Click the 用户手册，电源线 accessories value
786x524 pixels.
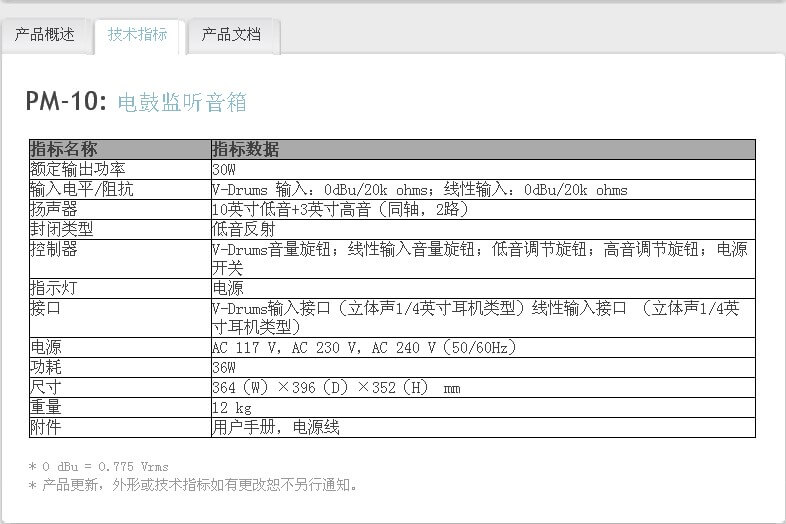[276, 427]
